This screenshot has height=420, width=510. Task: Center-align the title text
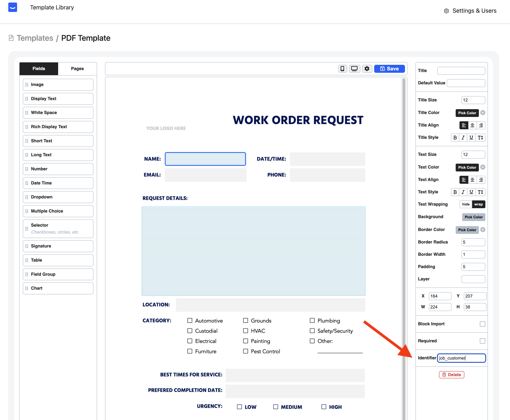click(472, 125)
